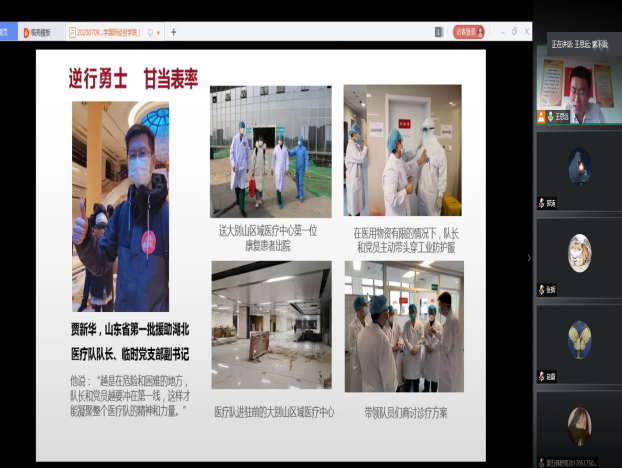The height and width of the screenshot is (468, 622).
Task: Click the photo of 贾新华 giving thumbs up
Action: coord(120,205)
